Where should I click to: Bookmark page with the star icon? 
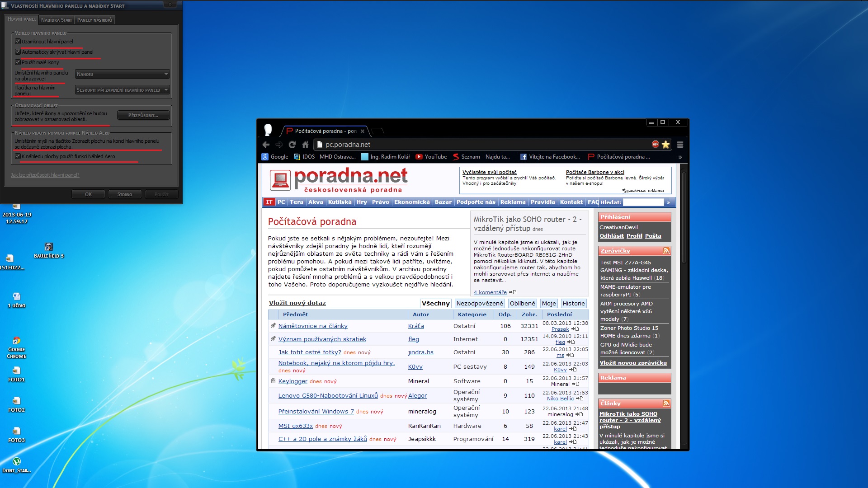pyautogui.click(x=665, y=145)
